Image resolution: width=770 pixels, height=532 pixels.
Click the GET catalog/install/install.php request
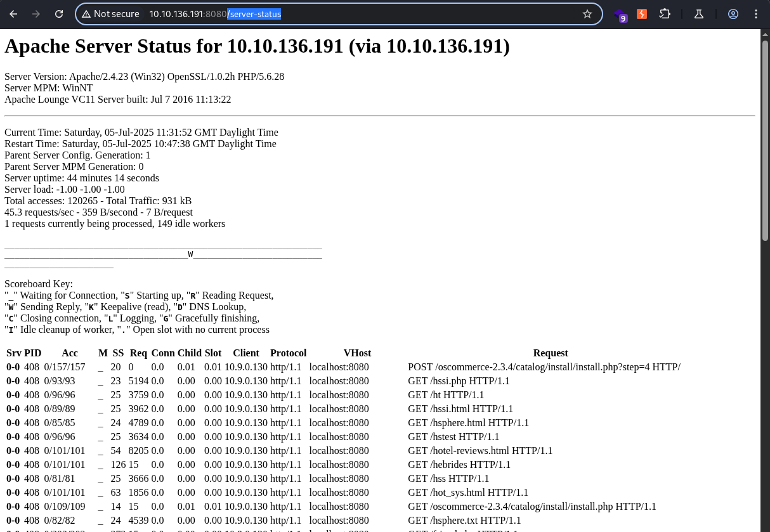(x=532, y=507)
